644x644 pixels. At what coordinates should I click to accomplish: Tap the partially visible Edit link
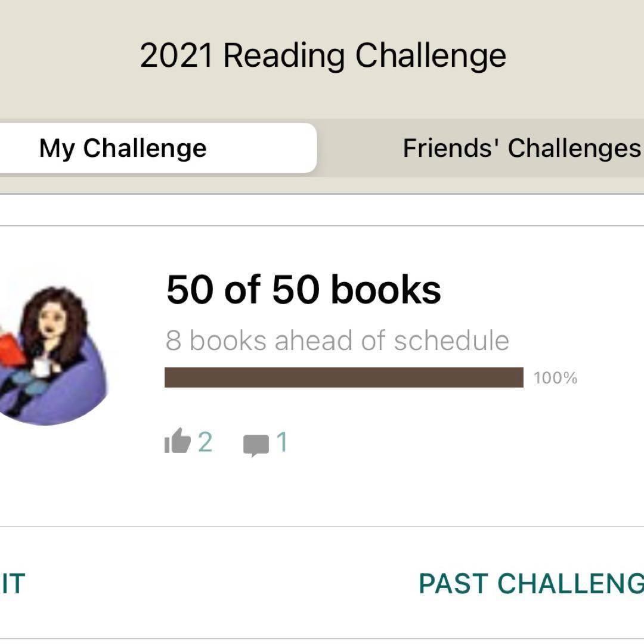point(12,583)
